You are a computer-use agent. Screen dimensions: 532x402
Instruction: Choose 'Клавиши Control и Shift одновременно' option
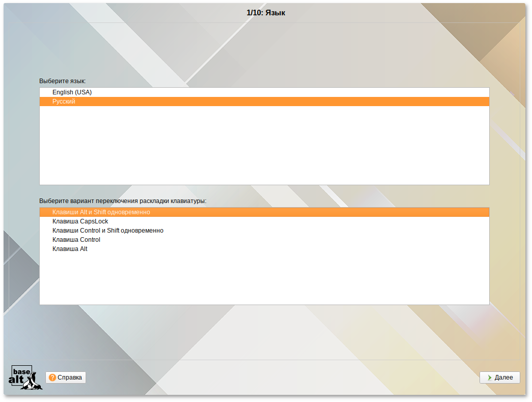(x=108, y=231)
